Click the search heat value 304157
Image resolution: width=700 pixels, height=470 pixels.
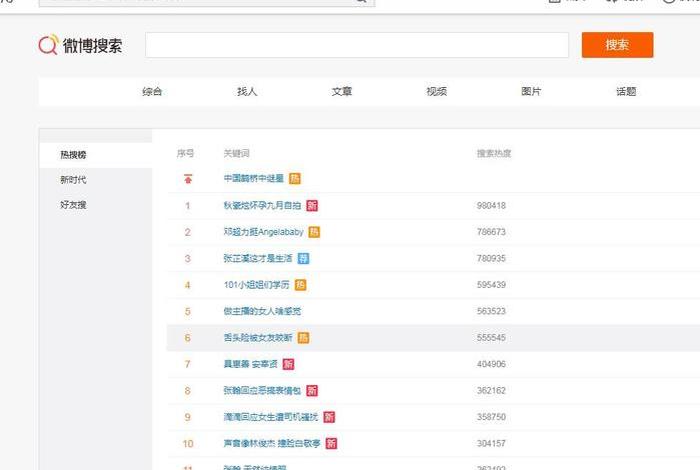(x=491, y=443)
